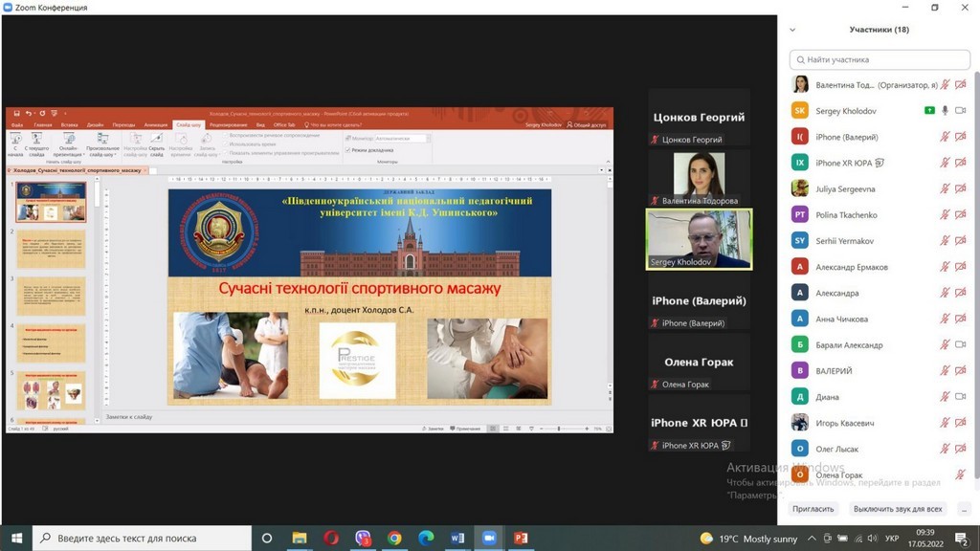Click the 'Пригласить' button

pyautogui.click(x=813, y=509)
